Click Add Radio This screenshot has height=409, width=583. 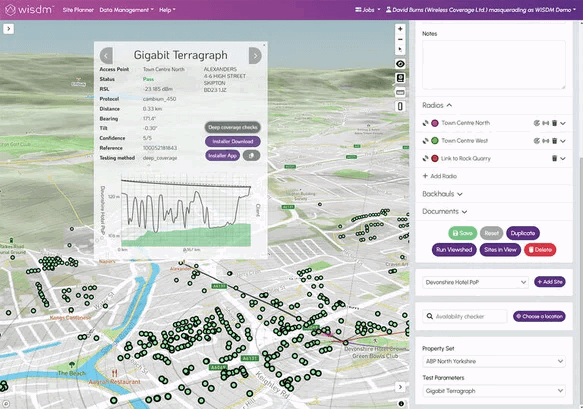coord(440,176)
